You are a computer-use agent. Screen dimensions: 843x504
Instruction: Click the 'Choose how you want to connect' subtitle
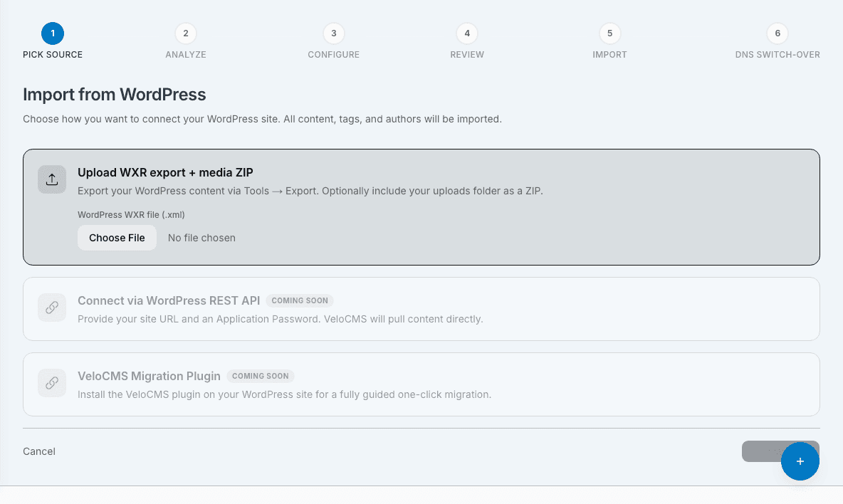tap(262, 119)
